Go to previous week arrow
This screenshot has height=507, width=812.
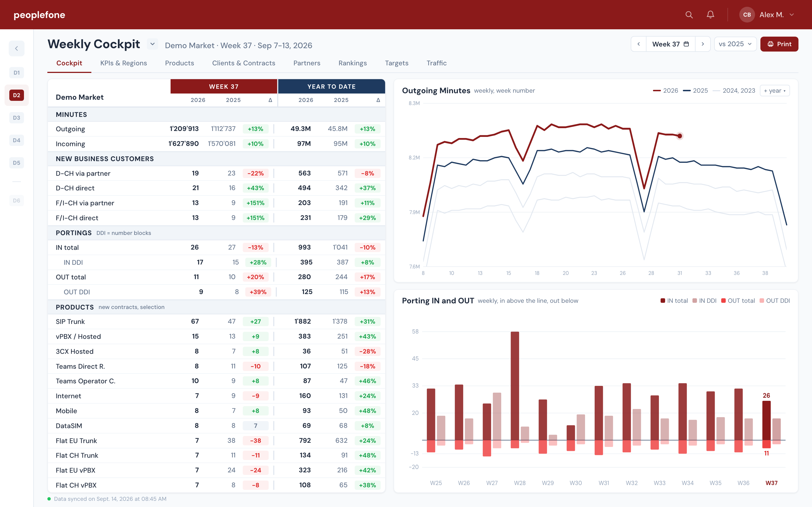tap(639, 44)
